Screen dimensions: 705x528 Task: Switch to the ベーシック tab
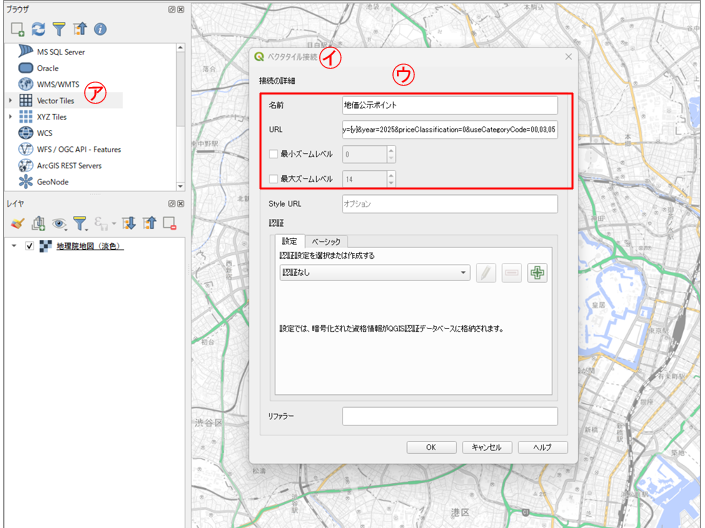[x=325, y=242]
